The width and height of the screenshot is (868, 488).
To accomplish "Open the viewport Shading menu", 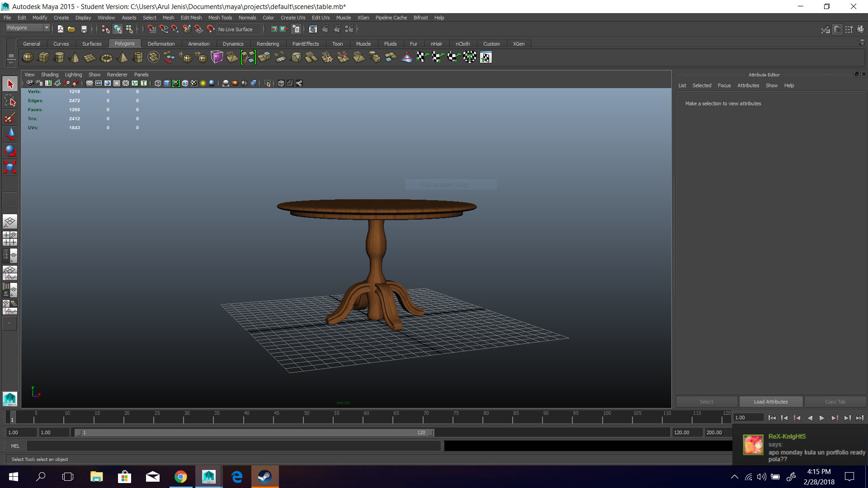I will (50, 75).
